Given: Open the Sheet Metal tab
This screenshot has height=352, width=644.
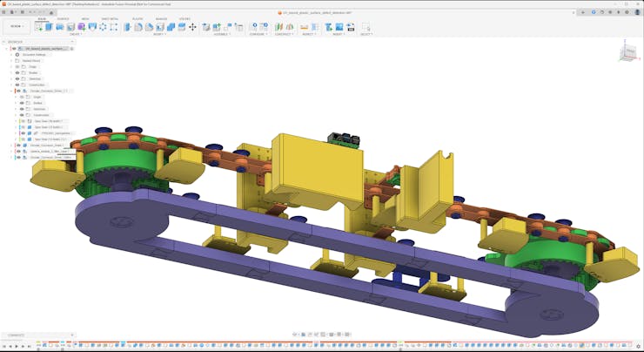Looking at the screenshot, I should (111, 18).
